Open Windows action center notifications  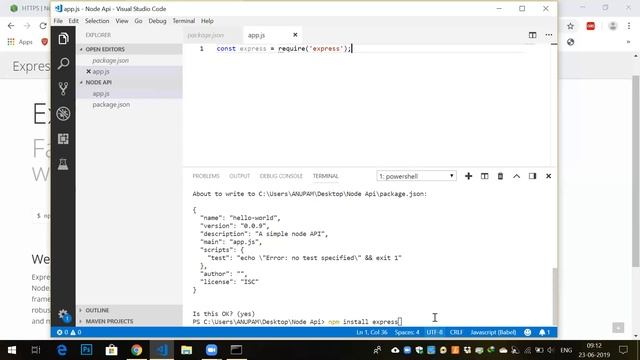(x=623, y=350)
